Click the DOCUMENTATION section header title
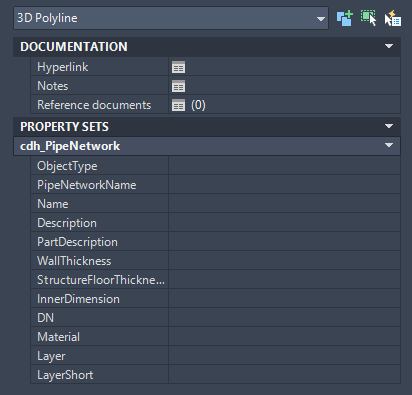Screen dimensions: 412x395 [74, 47]
